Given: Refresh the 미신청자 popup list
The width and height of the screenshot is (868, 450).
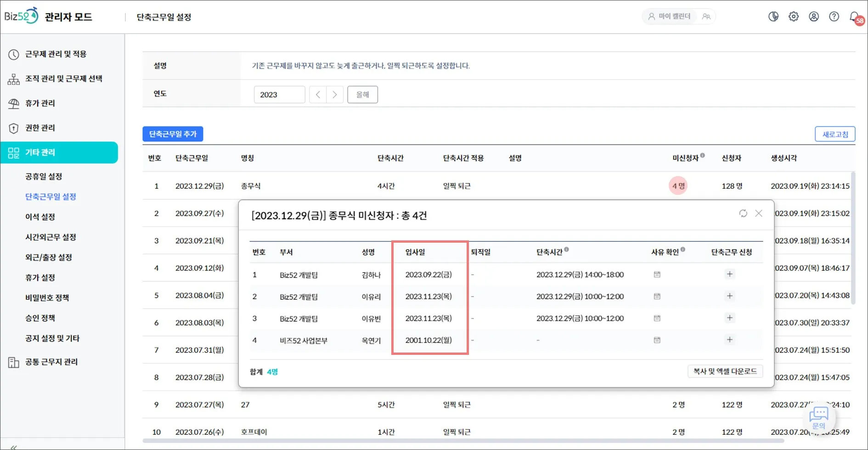Looking at the screenshot, I should click(x=743, y=213).
